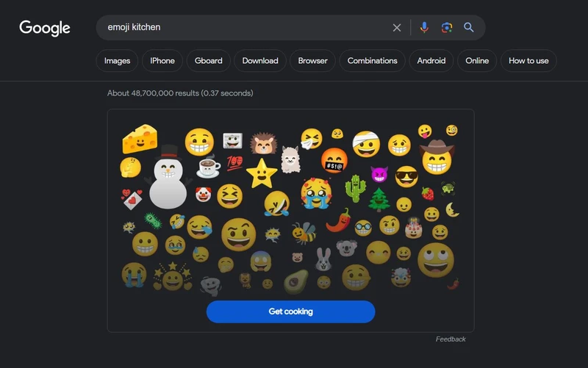The image size is (588, 368).
Task: Click the honeybee emoji
Action: 304,232
